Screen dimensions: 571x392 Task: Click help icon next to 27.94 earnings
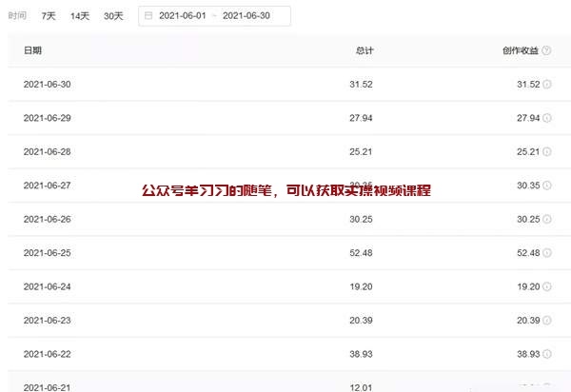547,118
